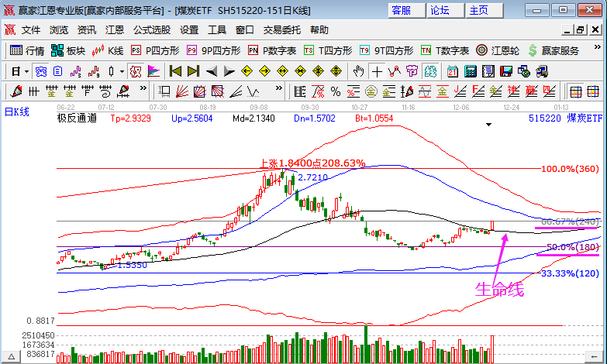This screenshot has width=607, height=364.
Task: Click yellow diamond right-arrow icon
Action: pyautogui.click(x=265, y=71)
